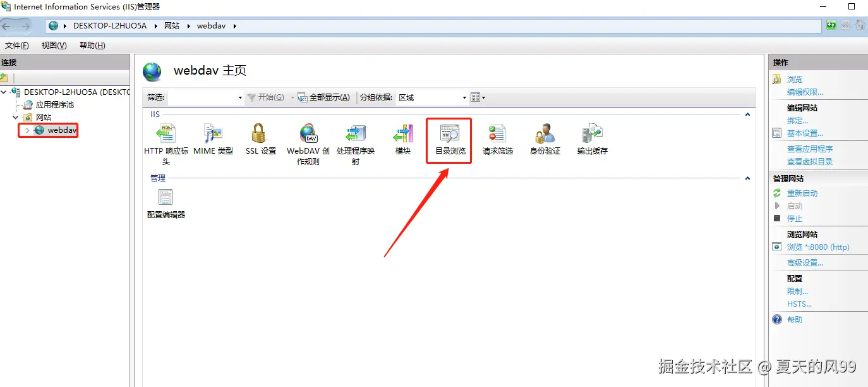Open the 处理程序映射 handler mappings icon
Screen dimensions: 868x387
pyautogui.click(x=356, y=145)
